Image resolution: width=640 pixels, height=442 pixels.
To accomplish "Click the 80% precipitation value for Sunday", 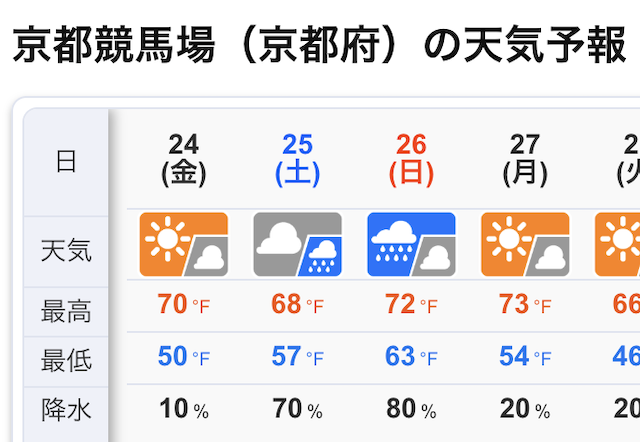I will 411,409.
